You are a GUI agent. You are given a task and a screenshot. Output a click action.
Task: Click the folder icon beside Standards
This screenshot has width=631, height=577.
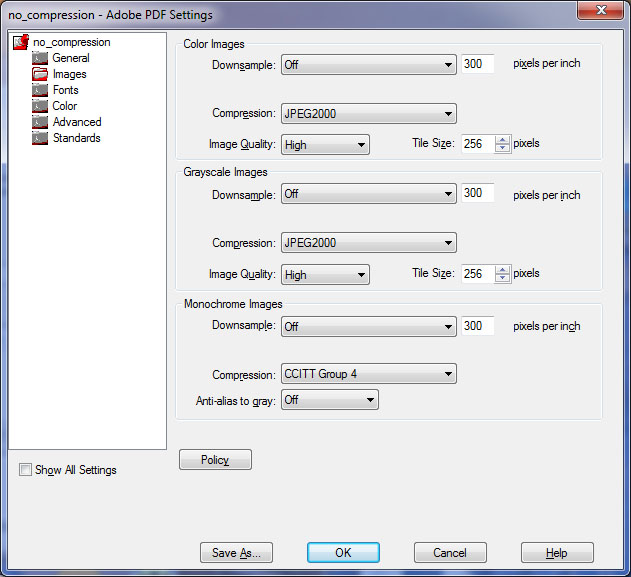[x=40, y=138]
